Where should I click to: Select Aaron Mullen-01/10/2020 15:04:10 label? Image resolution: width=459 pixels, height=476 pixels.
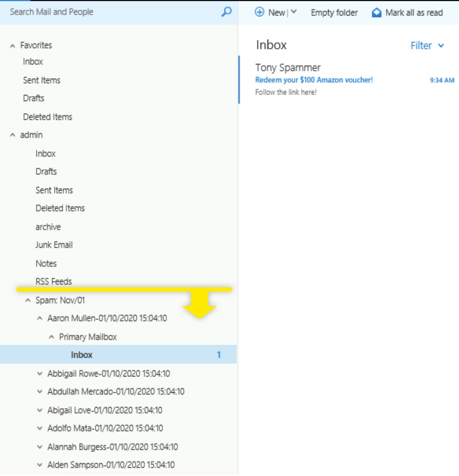tap(107, 318)
